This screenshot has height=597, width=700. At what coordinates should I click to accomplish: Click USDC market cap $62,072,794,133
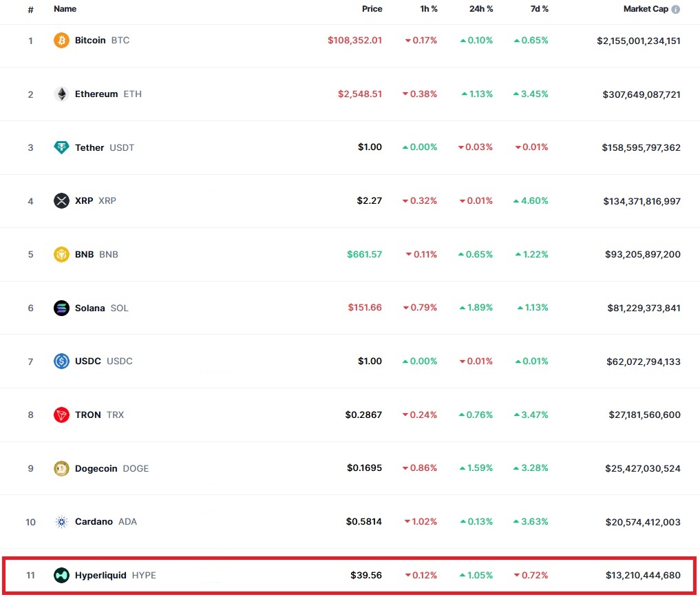[x=644, y=362]
